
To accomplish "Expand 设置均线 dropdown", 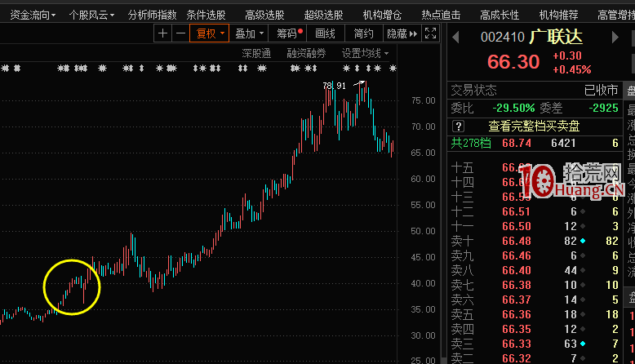I will pyautogui.click(x=365, y=53).
